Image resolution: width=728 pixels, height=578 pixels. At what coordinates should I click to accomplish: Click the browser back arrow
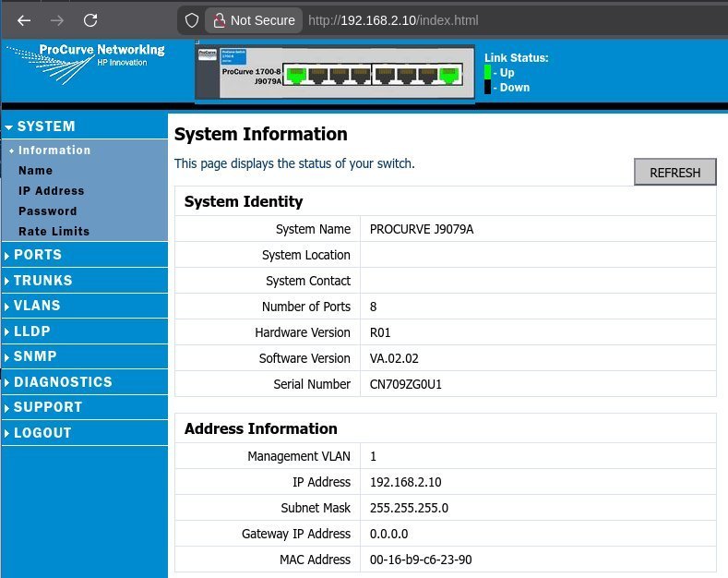[24, 20]
